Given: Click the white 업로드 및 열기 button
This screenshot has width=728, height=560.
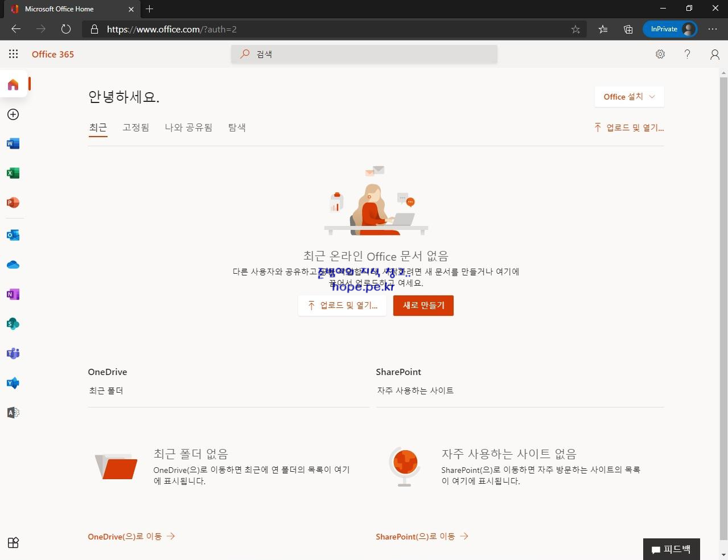Looking at the screenshot, I should [342, 306].
